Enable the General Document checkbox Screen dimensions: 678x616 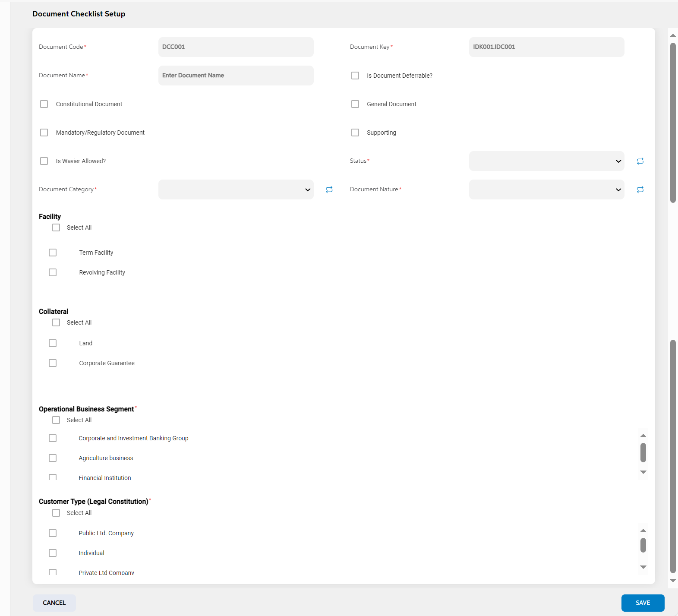(355, 104)
